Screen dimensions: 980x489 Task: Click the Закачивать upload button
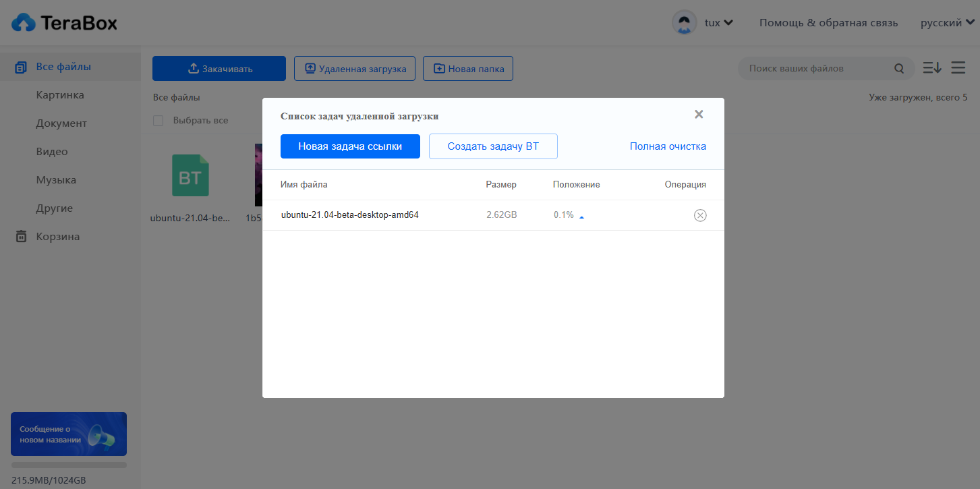219,68
